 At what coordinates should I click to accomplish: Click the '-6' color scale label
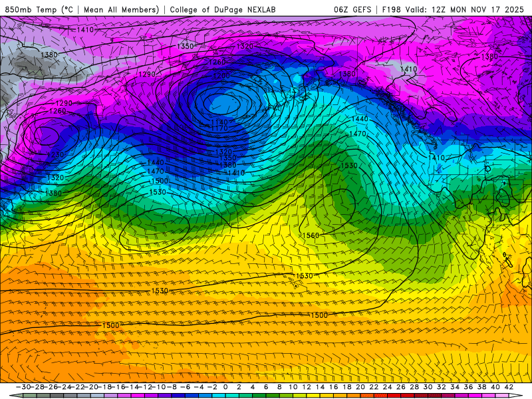pos(185,387)
